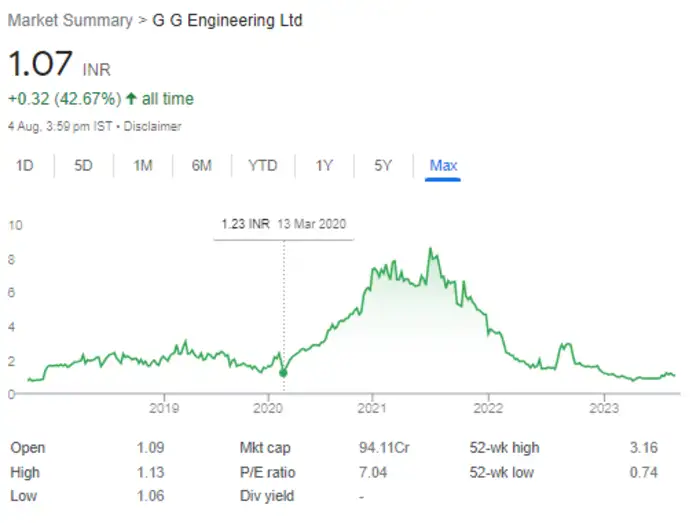This screenshot has width=700, height=523.
Task: Select the YTD time range
Action: [262, 166]
